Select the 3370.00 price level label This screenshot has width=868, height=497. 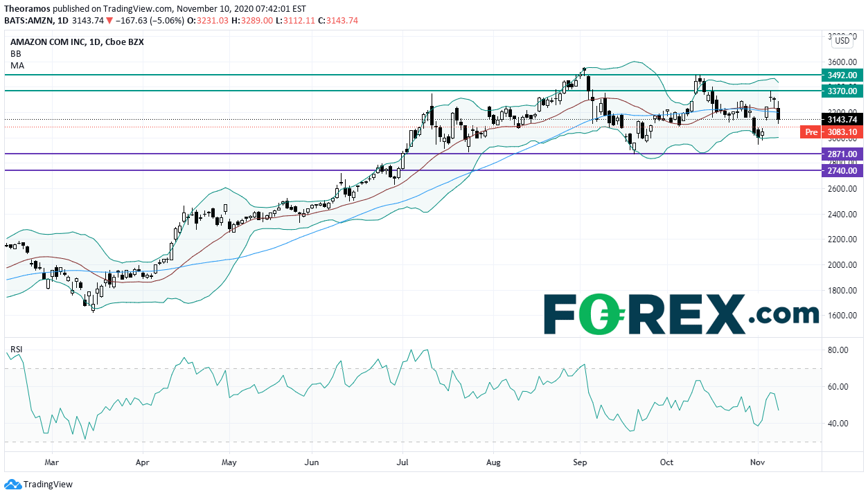840,91
